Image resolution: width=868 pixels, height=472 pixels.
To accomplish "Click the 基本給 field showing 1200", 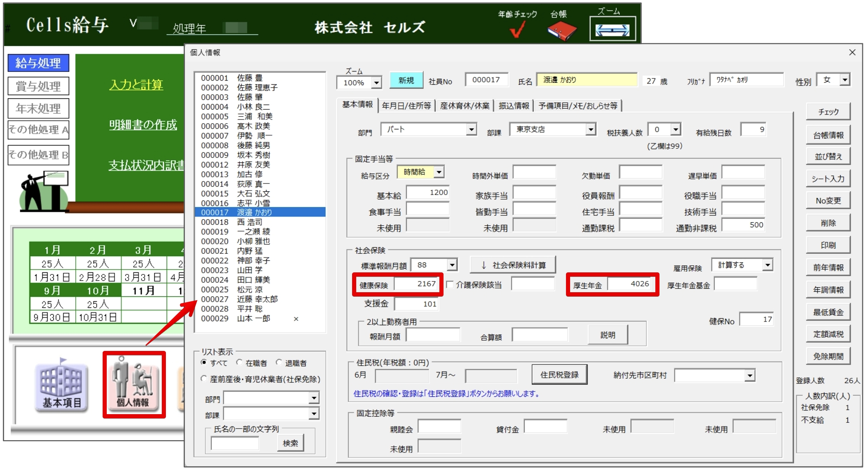I will [x=428, y=193].
